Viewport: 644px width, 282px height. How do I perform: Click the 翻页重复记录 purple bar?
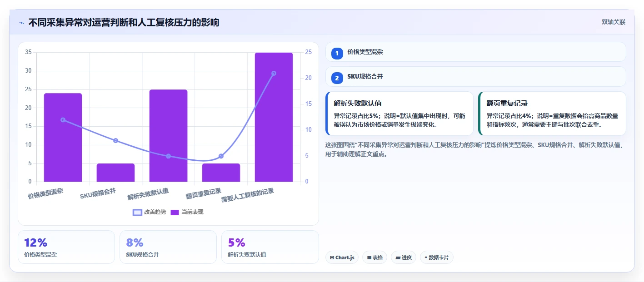221,173
